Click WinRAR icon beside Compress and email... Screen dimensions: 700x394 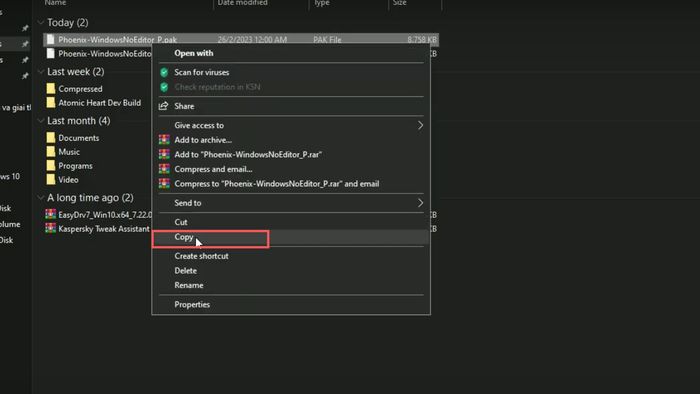(164, 169)
